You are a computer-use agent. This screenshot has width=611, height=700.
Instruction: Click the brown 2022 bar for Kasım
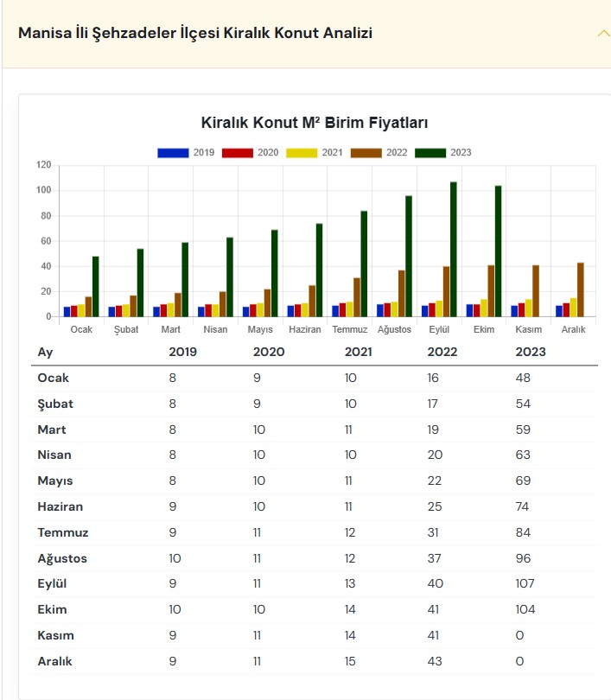536,291
